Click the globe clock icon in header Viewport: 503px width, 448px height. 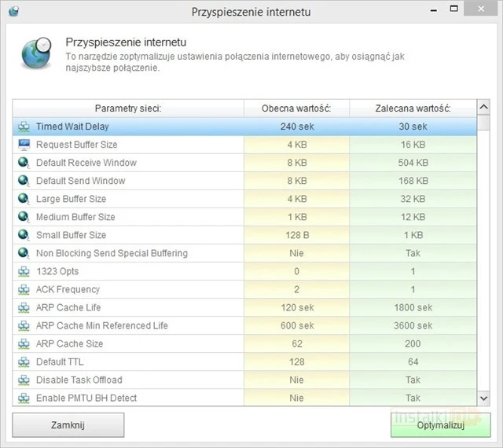tap(36, 53)
